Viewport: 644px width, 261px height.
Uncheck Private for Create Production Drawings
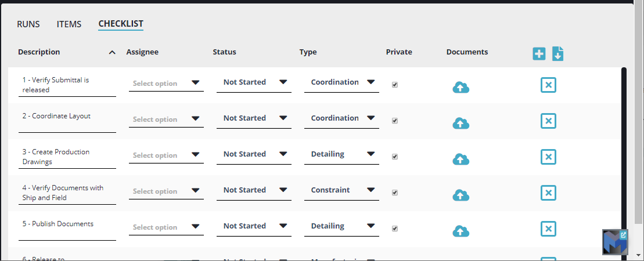[x=395, y=157]
